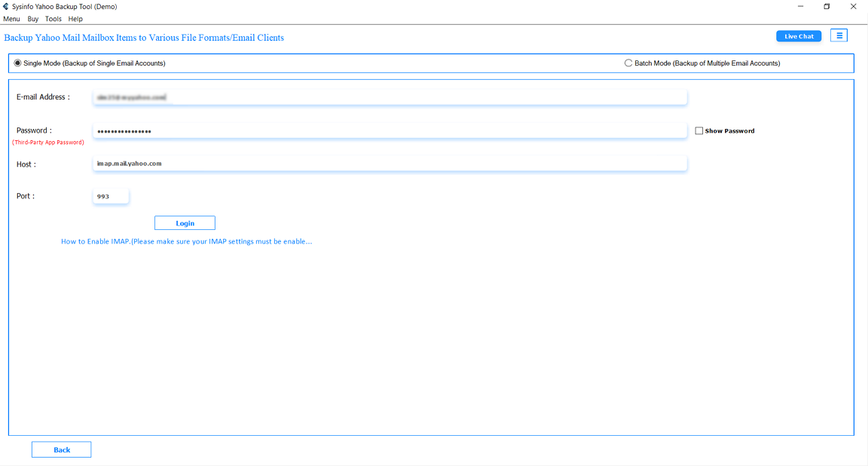The image size is (868, 466).
Task: Open the Buy menu
Action: coord(32,19)
